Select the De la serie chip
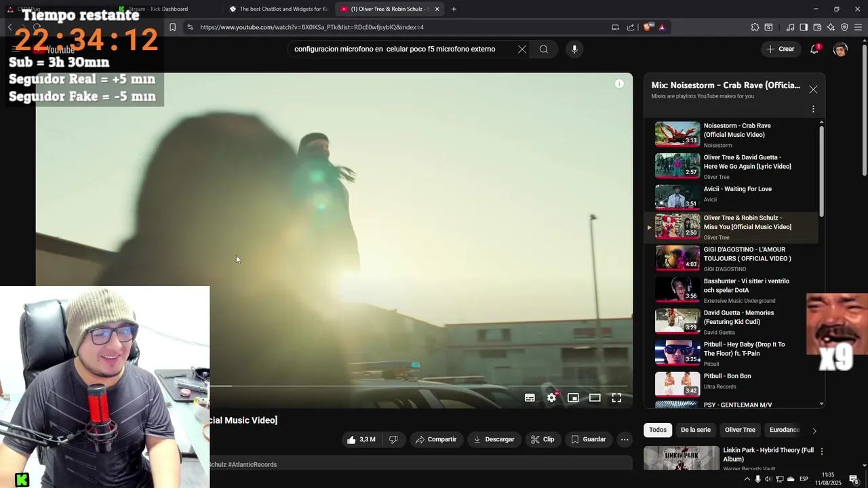Viewport: 868px width, 488px height. coord(695,430)
